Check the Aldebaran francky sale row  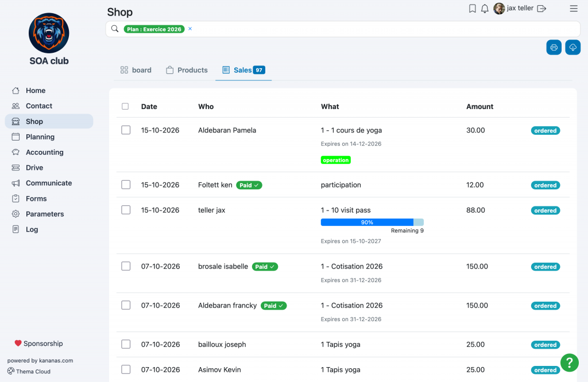126,305
